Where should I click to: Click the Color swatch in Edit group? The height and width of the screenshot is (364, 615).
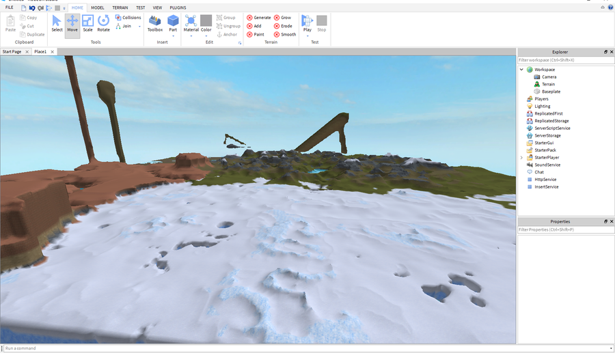click(206, 20)
